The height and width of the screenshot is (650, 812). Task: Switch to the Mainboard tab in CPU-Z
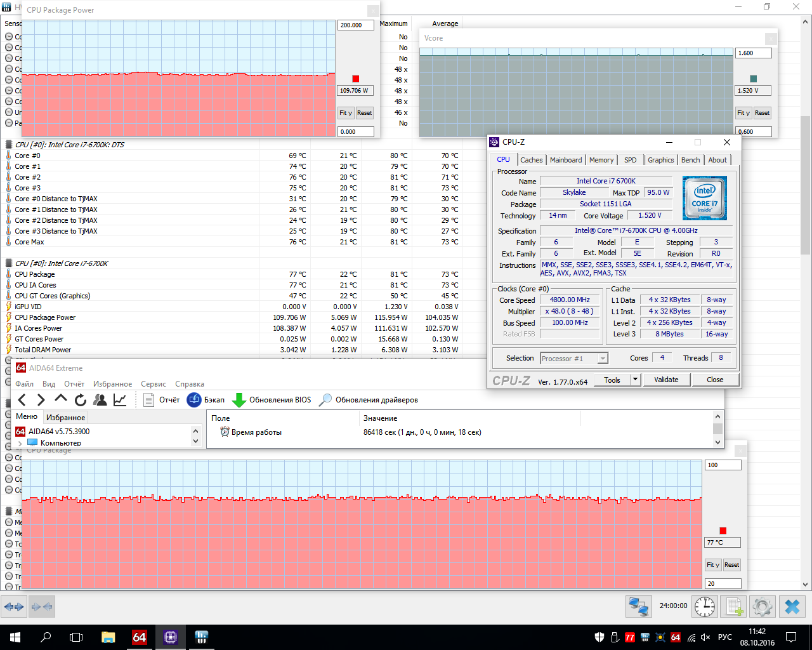click(x=566, y=160)
